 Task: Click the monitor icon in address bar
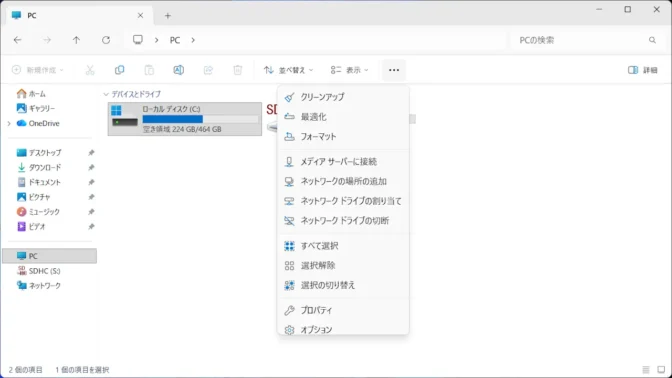pos(138,40)
